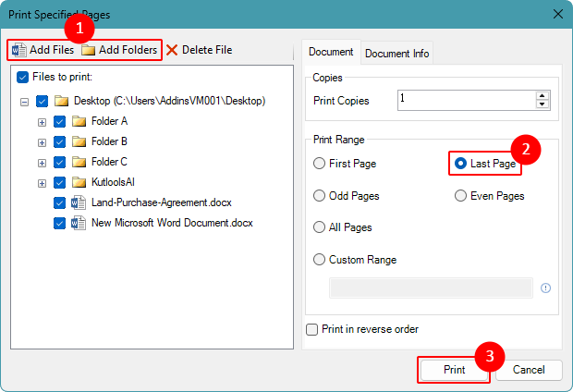Viewport: 573px width, 392px height.
Task: Uncheck the Folder B checkbox
Action: coord(59,141)
